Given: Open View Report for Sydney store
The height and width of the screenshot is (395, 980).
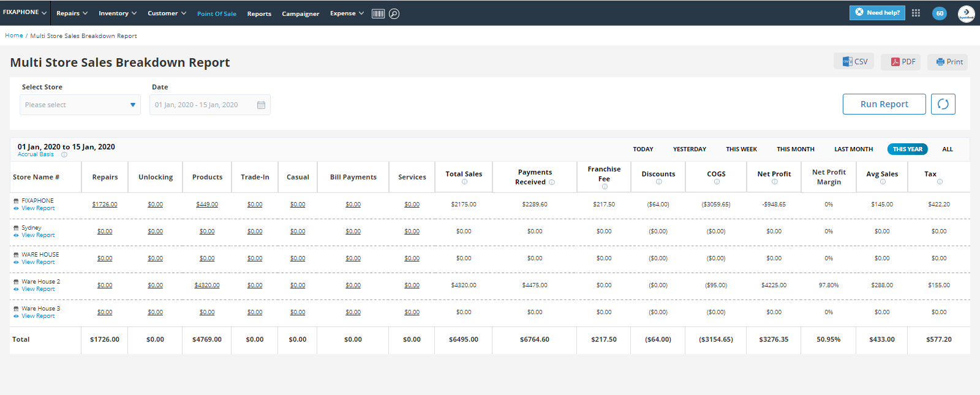Looking at the screenshot, I should click(x=38, y=235).
